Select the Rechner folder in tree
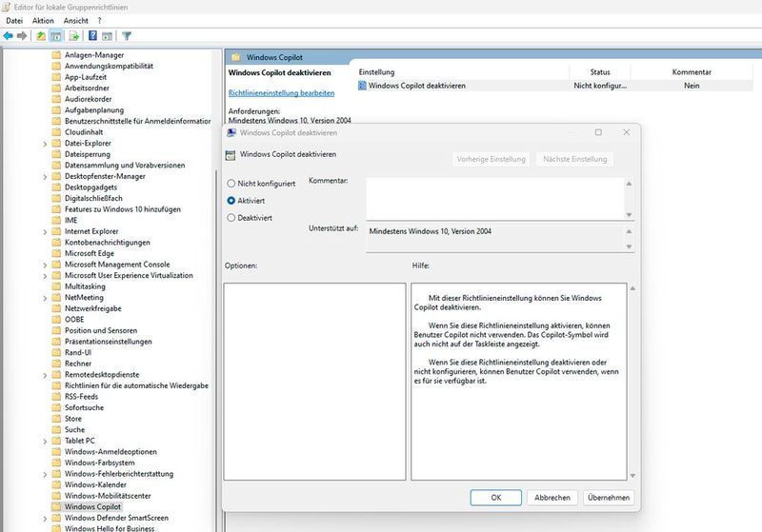Image resolution: width=762 pixels, height=532 pixels. 78,364
